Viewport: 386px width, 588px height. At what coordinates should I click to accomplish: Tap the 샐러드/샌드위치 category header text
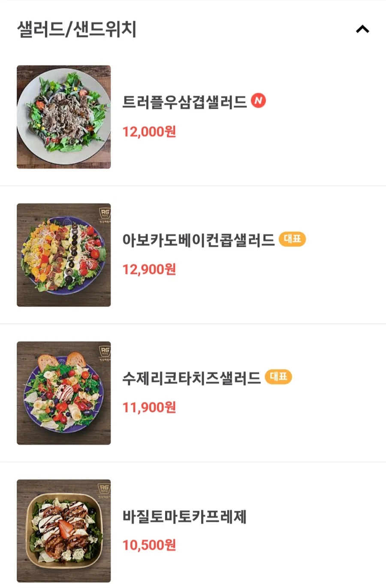point(76,29)
